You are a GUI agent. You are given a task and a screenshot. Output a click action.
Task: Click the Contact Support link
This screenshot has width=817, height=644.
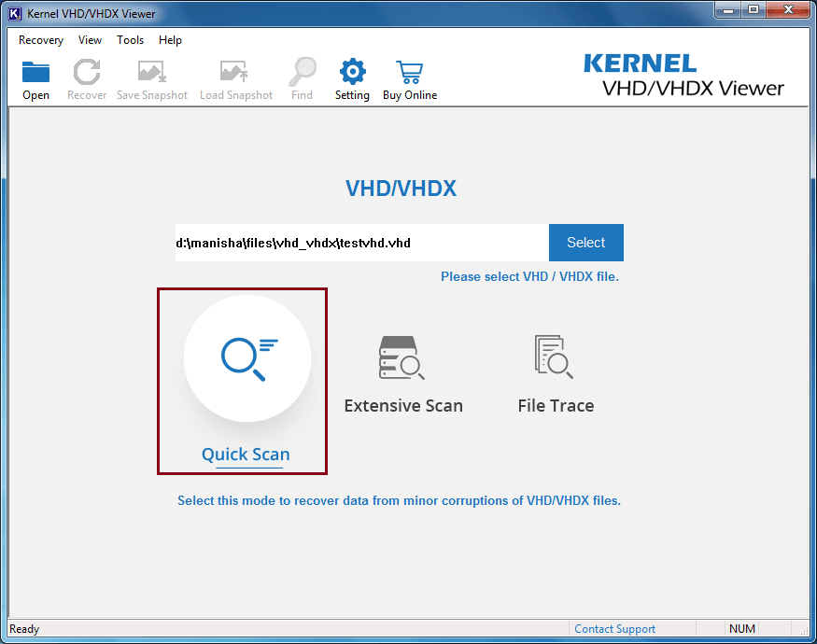(614, 629)
